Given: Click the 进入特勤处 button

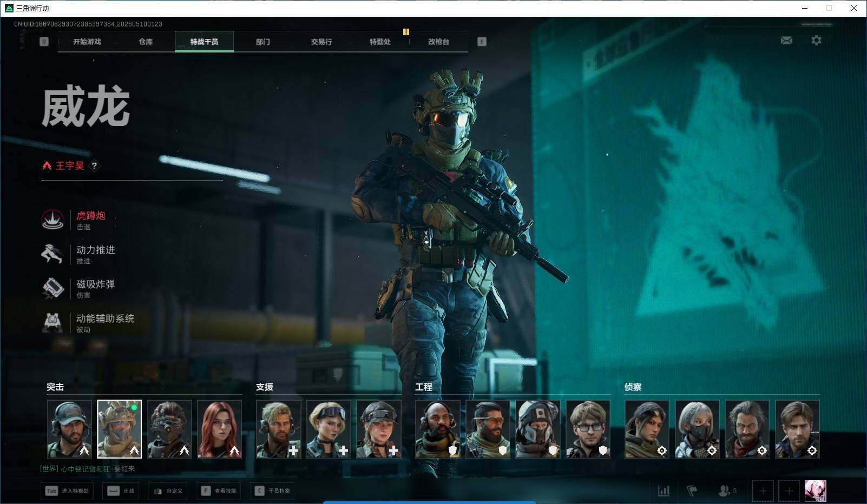Looking at the screenshot, I should tap(67, 491).
